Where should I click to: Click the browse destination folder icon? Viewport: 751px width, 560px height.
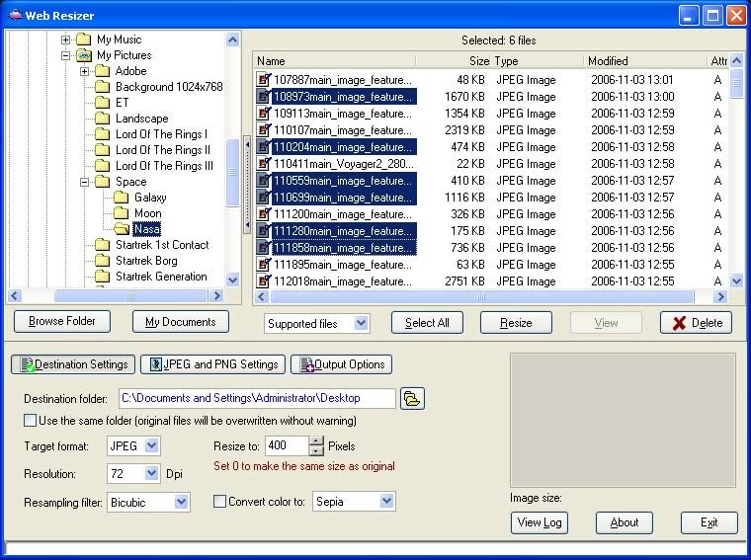412,398
